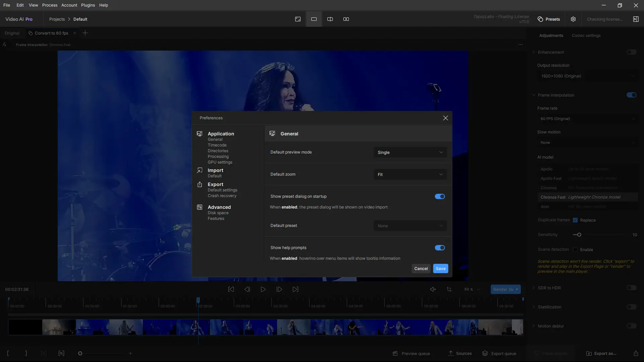644x362 pixels.
Task: Open the settings gear in top bar
Action: pyautogui.click(x=573, y=19)
